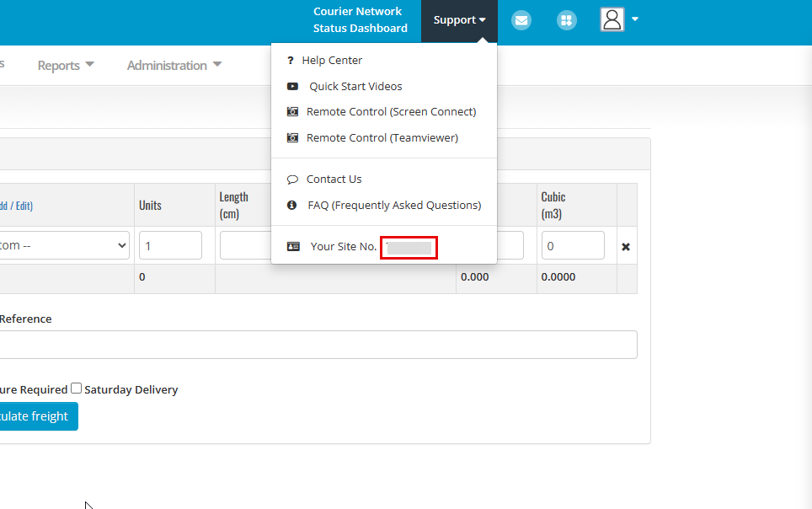
Task: Expand the arrow beside the user avatar
Action: point(635,19)
